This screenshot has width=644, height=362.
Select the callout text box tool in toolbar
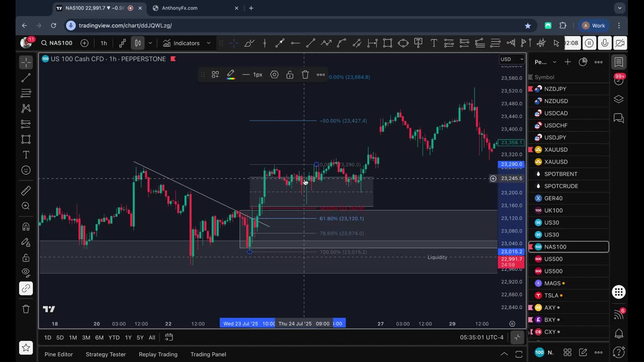[x=418, y=43]
